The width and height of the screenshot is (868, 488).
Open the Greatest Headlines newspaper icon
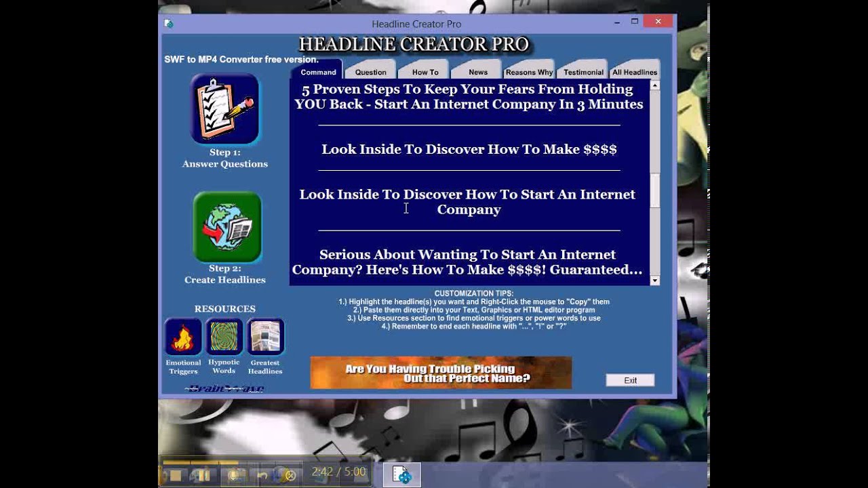265,337
